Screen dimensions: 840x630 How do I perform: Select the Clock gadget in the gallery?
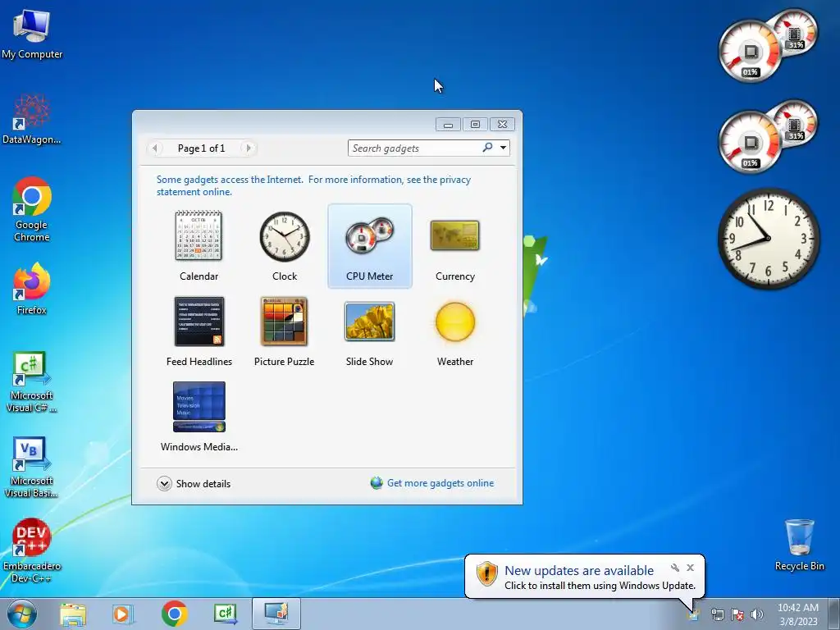(x=285, y=237)
